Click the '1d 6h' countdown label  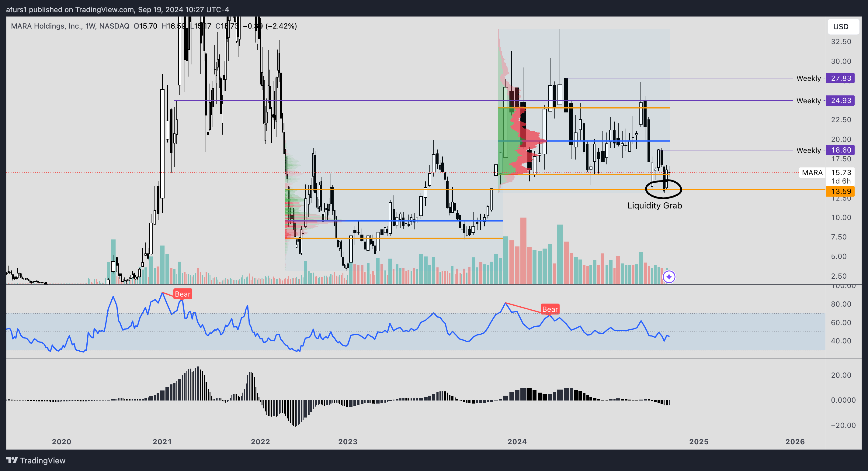841,181
